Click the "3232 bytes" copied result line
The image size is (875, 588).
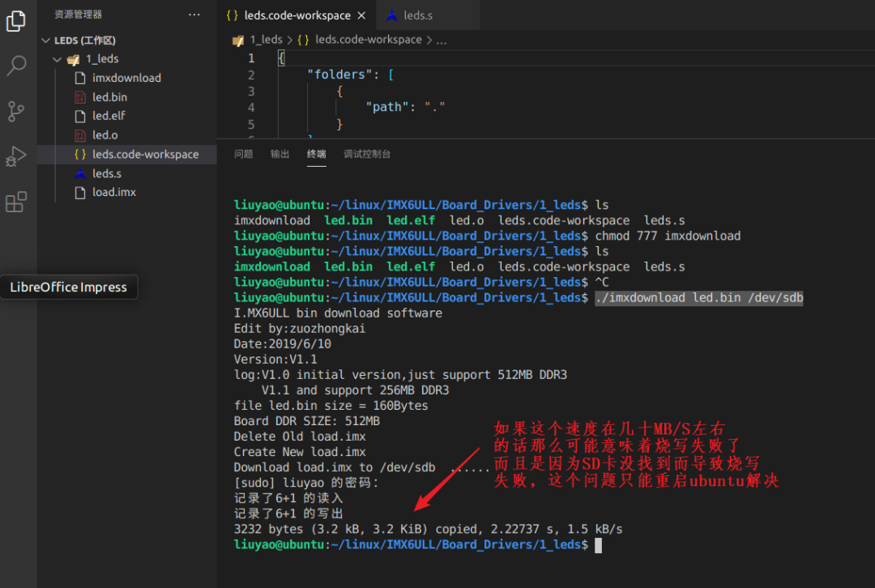pos(428,530)
